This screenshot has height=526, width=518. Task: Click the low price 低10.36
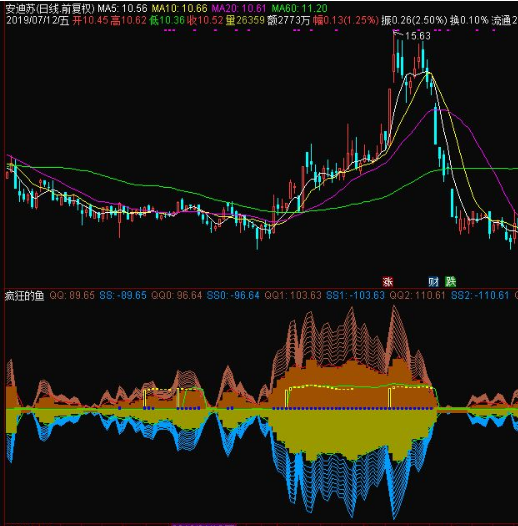[x=167, y=21]
